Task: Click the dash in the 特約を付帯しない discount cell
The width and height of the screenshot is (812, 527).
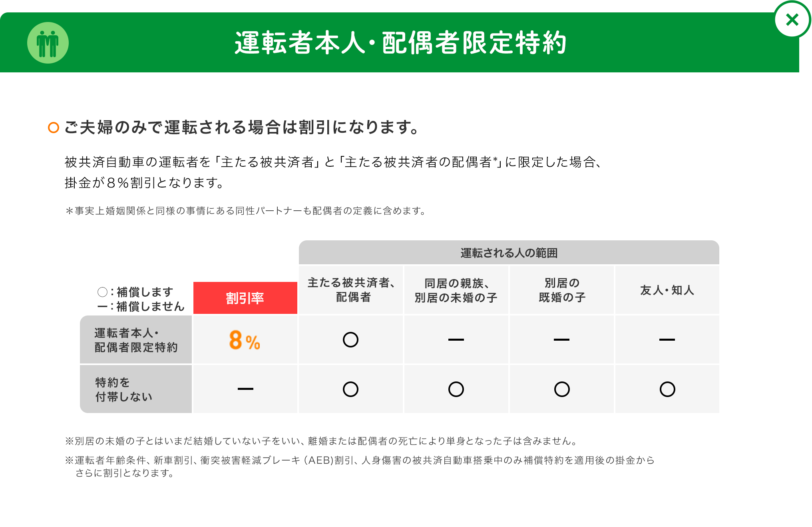Action: coord(245,388)
